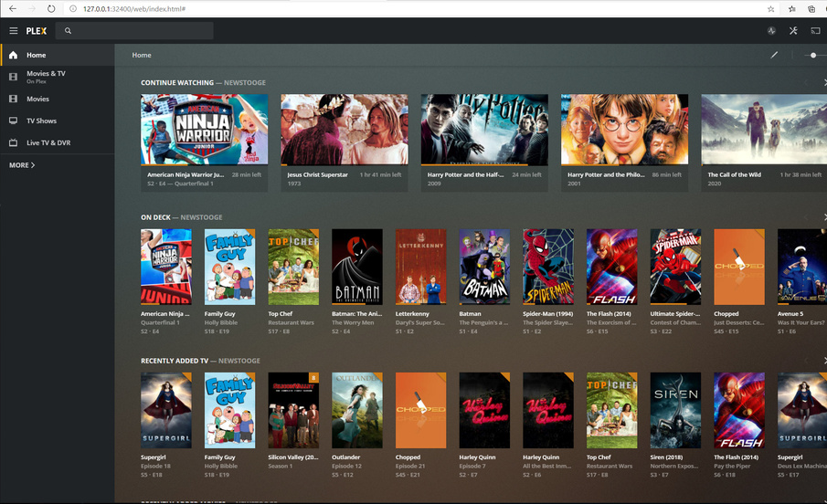Click Home breadcrumb label in header
This screenshot has width=827, height=504.
coord(142,55)
